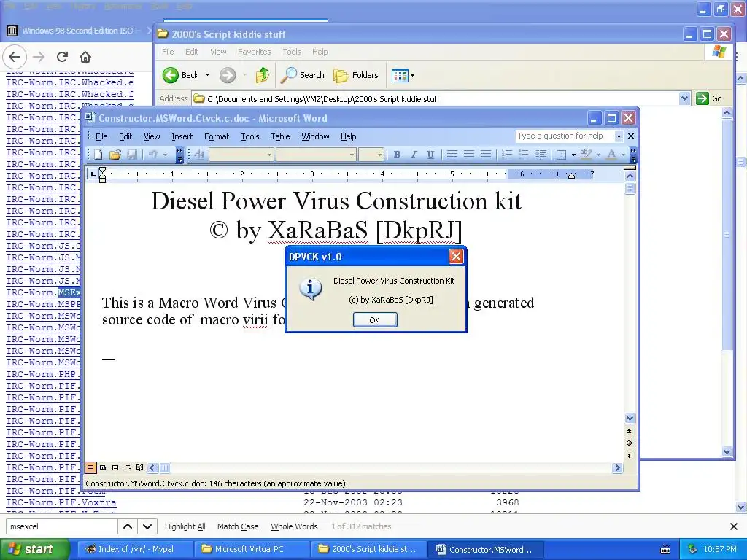Click the tab stop selector on the ruler
This screenshot has width=747, height=560.
point(93,174)
